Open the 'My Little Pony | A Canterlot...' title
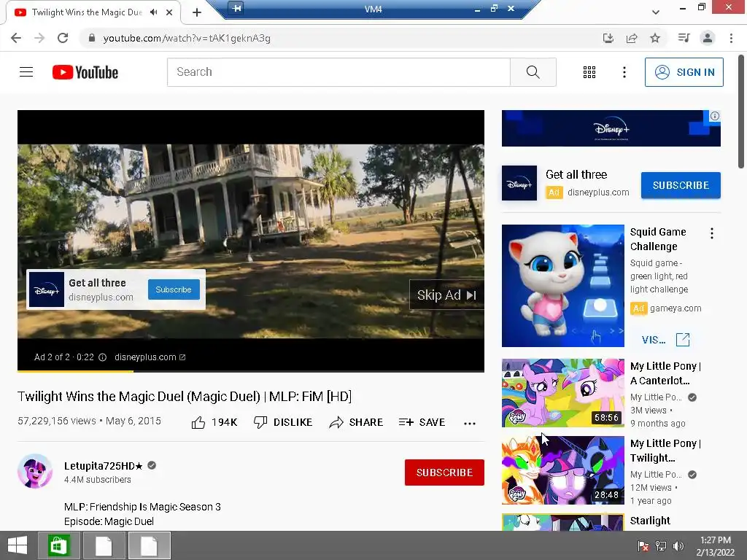 (x=665, y=373)
